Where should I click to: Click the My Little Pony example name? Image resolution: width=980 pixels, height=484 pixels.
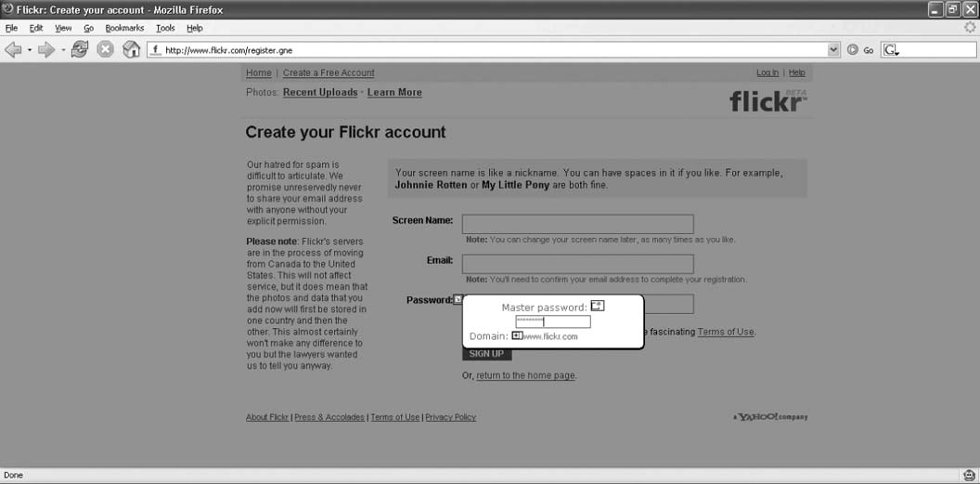pyautogui.click(x=516, y=186)
